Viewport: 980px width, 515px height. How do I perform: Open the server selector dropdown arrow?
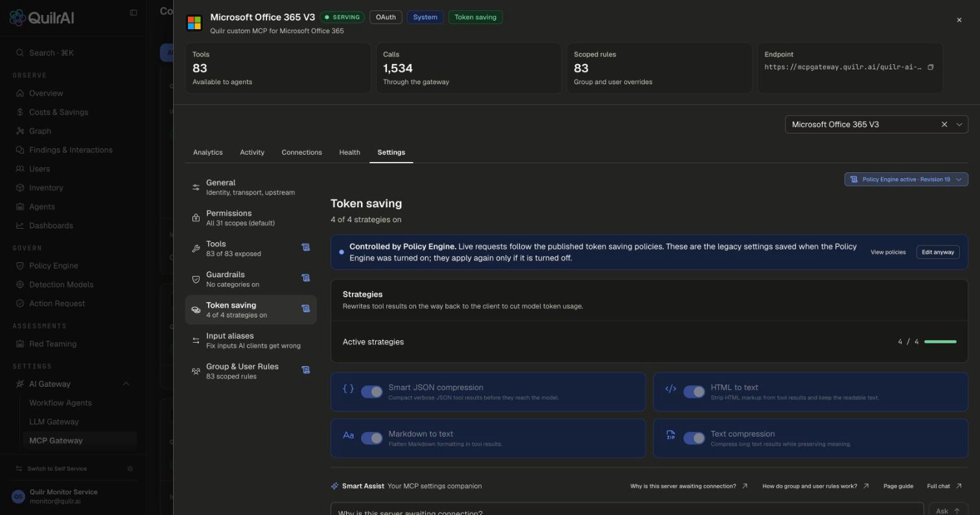point(959,124)
